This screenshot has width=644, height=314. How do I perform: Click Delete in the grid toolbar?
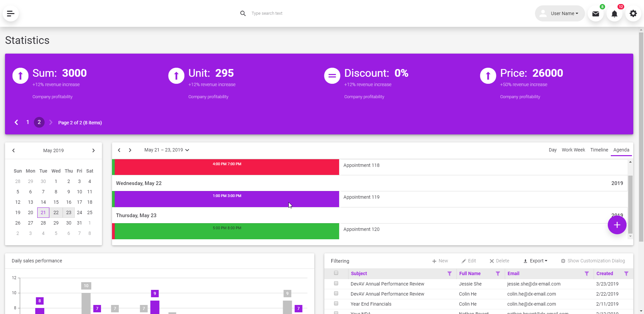click(499, 261)
